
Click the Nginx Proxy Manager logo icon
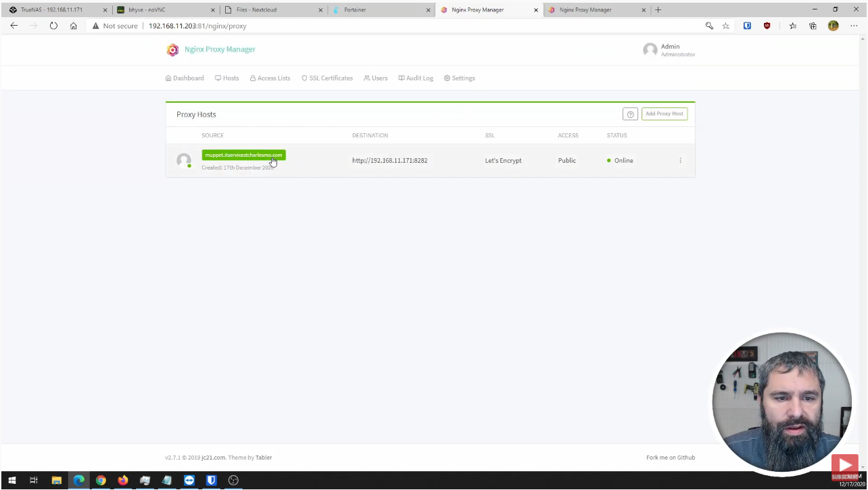[173, 49]
